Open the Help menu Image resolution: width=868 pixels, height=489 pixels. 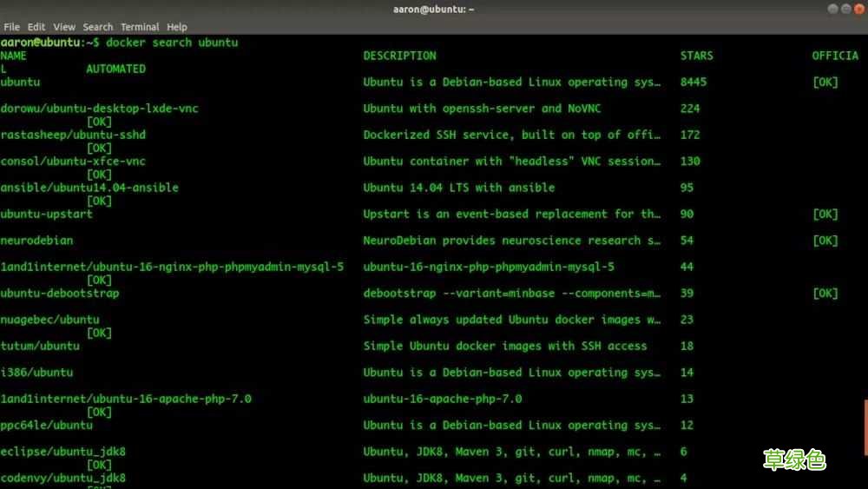[x=176, y=27]
